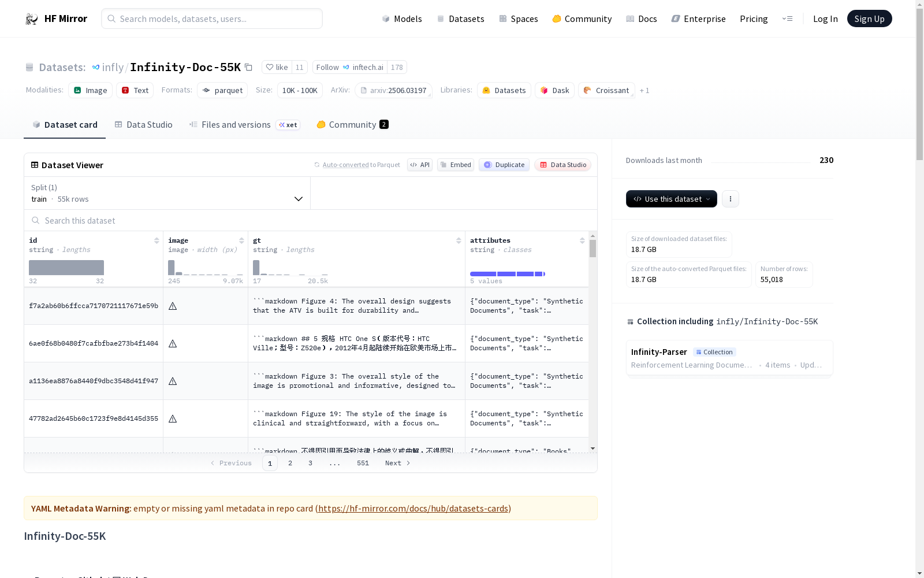The width and height of the screenshot is (924, 578).
Task: Click the Text modality tag
Action: [x=135, y=90]
